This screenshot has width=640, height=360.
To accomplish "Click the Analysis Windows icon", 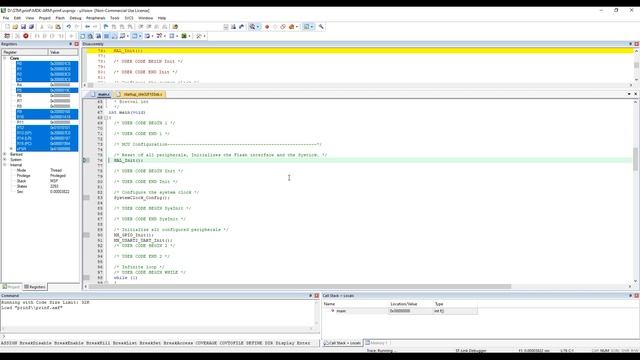I will coord(160,36).
